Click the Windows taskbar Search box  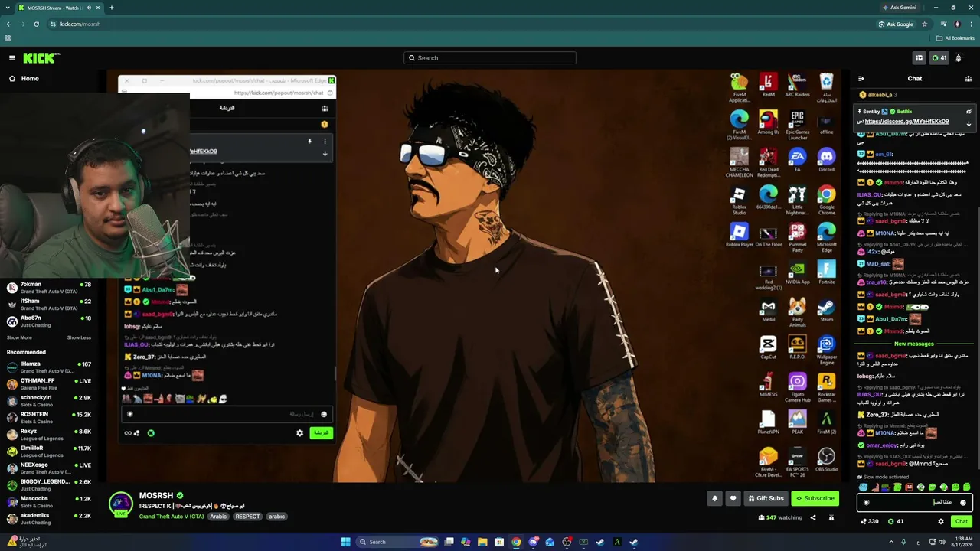click(399, 542)
